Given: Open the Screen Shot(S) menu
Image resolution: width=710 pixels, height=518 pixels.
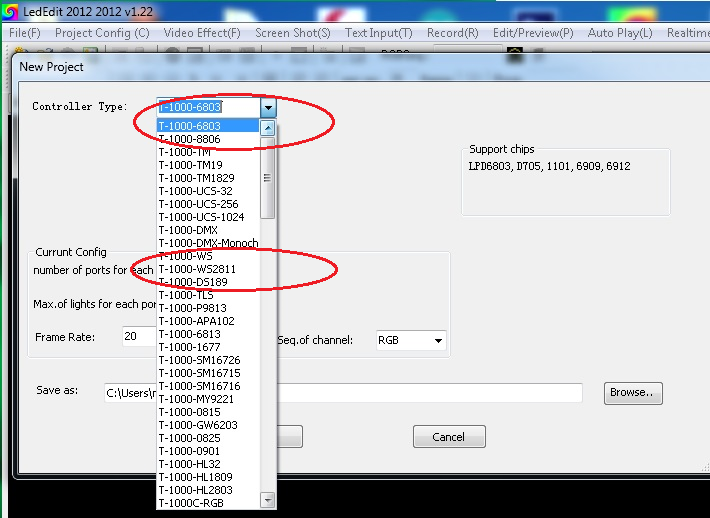Looking at the screenshot, I should click(293, 33).
